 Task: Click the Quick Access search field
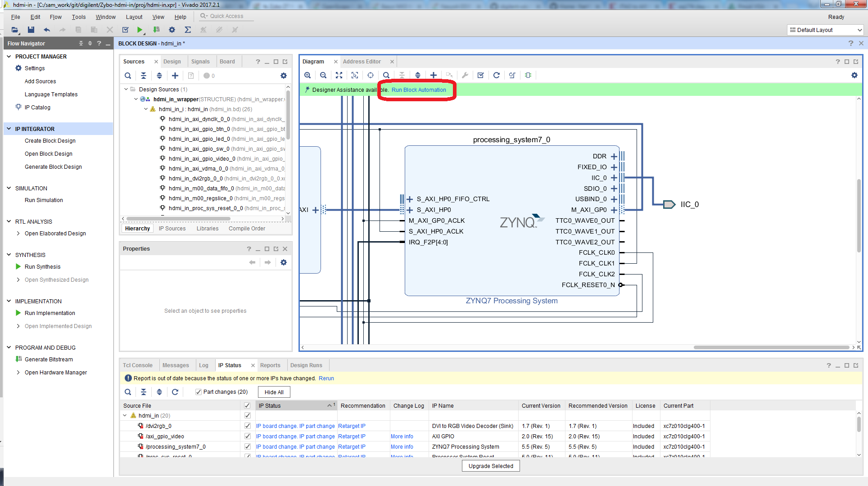pos(226,16)
